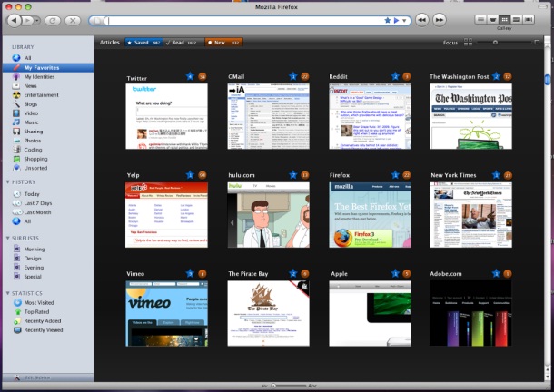Select My Favorites in Library
This screenshot has width=554, height=392.
(48, 67)
